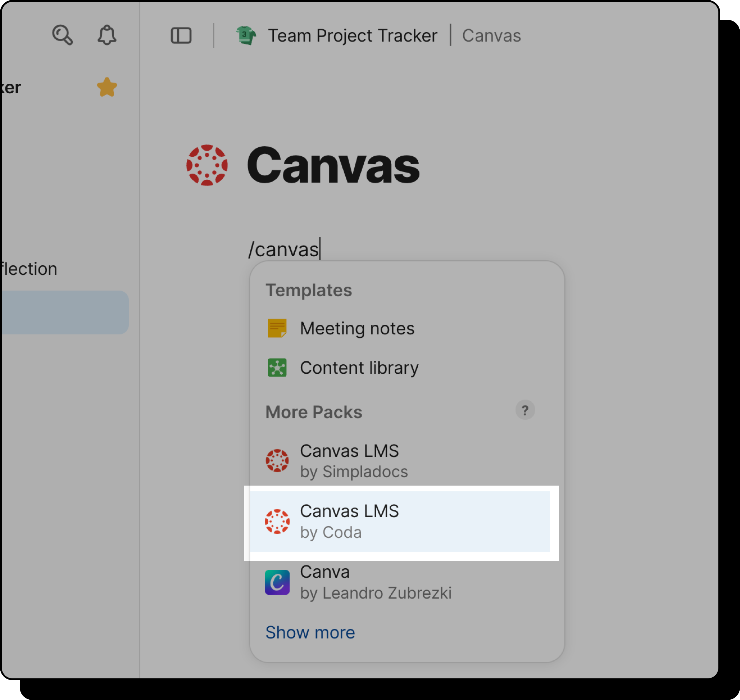Open Team Project Tracker doc title
This screenshot has width=740, height=700.
353,36
